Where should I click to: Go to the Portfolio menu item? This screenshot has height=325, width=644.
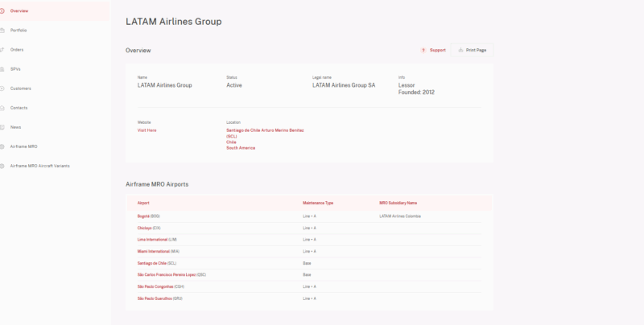point(19,30)
